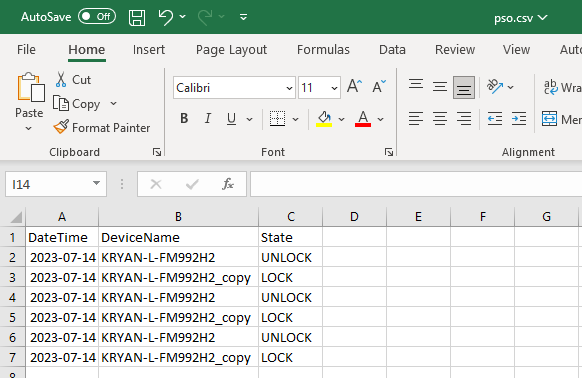Go to the Formulas tab
Viewport: 582px width, 378px height.
pyautogui.click(x=323, y=50)
